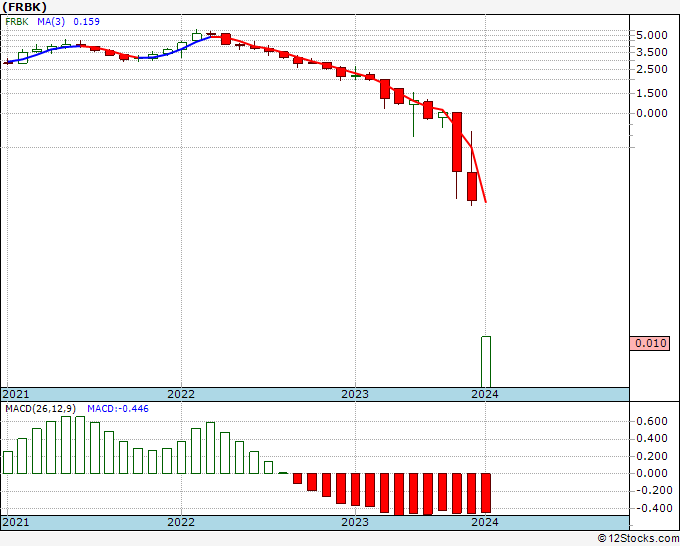The image size is (680, 546).
Task: Click the 0.159 moving average value
Action: point(86,22)
